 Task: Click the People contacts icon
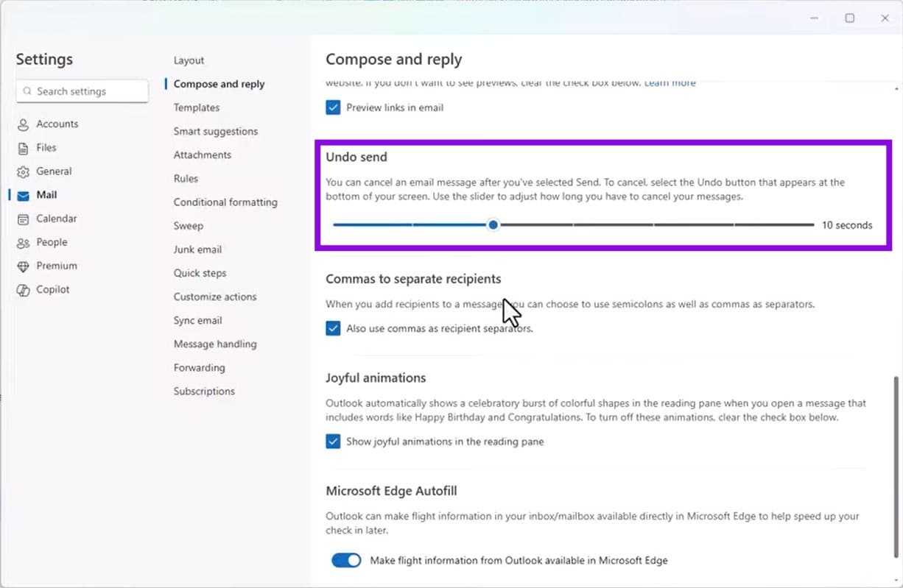click(24, 242)
